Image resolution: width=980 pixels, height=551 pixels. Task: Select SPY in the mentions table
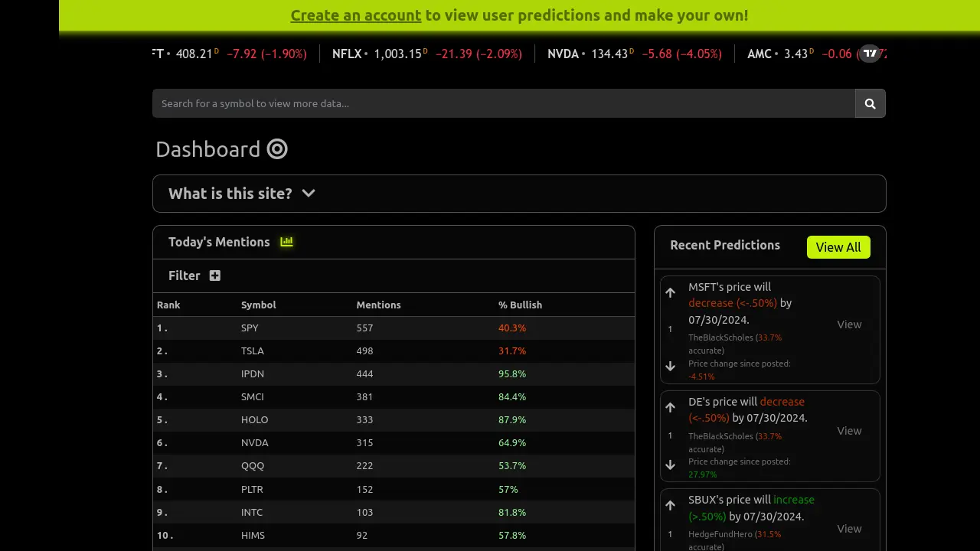tap(250, 328)
